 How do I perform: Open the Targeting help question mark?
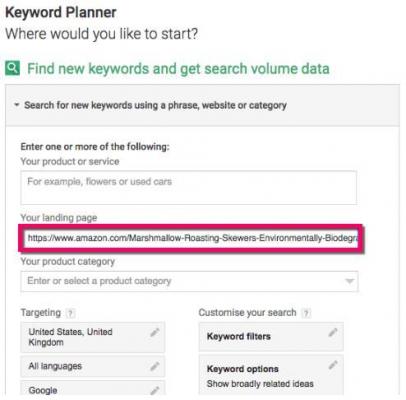pyautogui.click(x=70, y=313)
